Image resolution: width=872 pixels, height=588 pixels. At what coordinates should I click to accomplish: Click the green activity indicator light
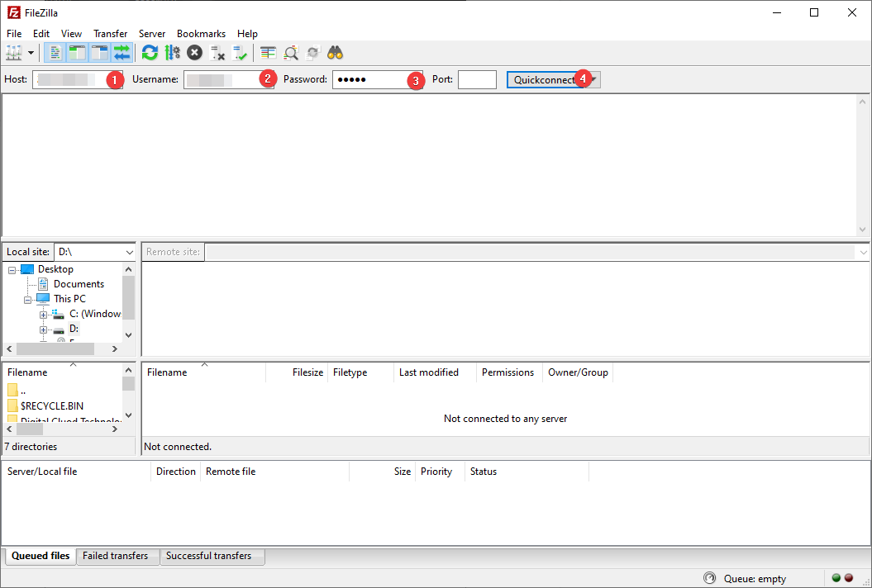point(836,578)
